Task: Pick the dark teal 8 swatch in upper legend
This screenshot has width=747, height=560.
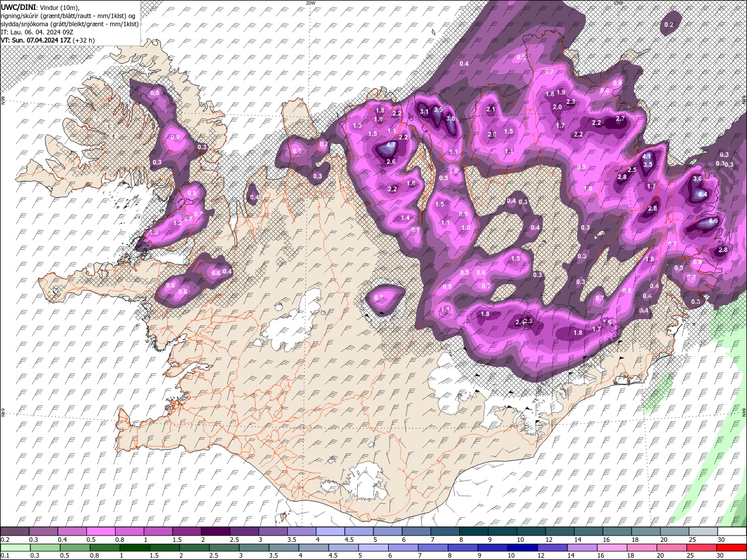Action: tap(473, 532)
